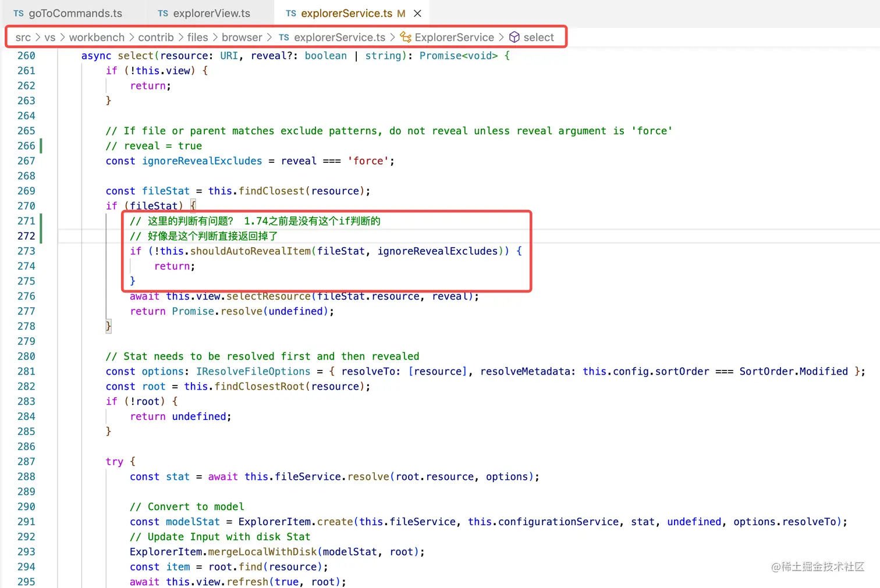Open the vs breadcrumb segment
Viewport: 880px width, 588px height.
[x=50, y=37]
